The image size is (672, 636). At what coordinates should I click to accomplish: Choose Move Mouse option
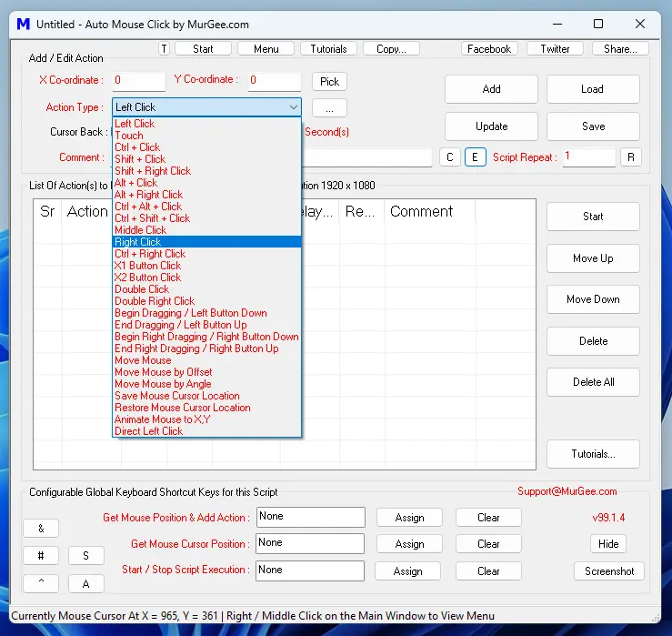(x=206, y=360)
